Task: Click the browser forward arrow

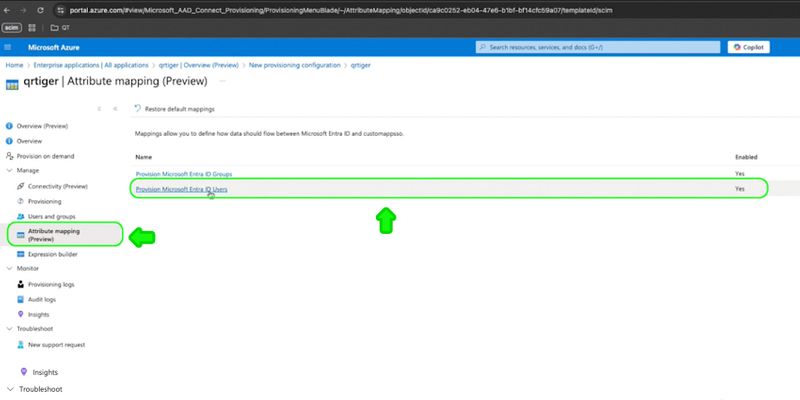Action: pyautogui.click(x=23, y=10)
